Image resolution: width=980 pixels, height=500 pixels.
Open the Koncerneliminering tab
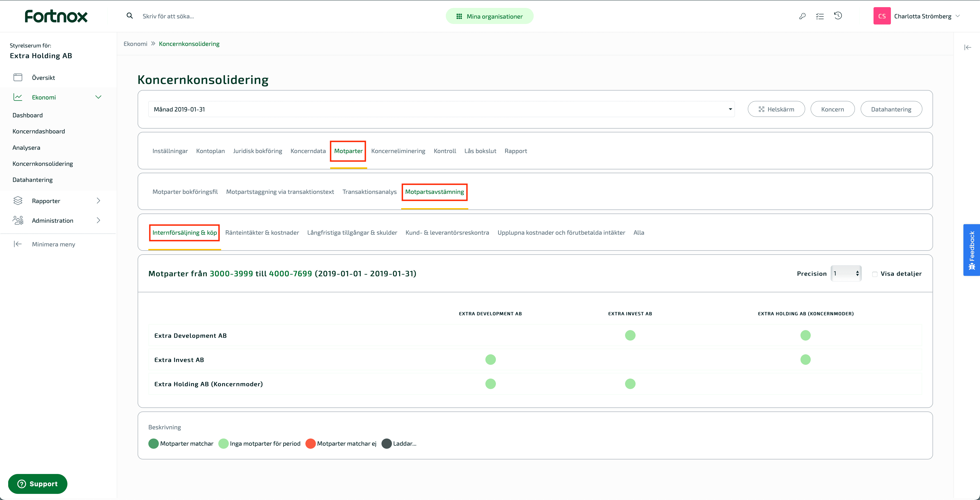coord(398,151)
